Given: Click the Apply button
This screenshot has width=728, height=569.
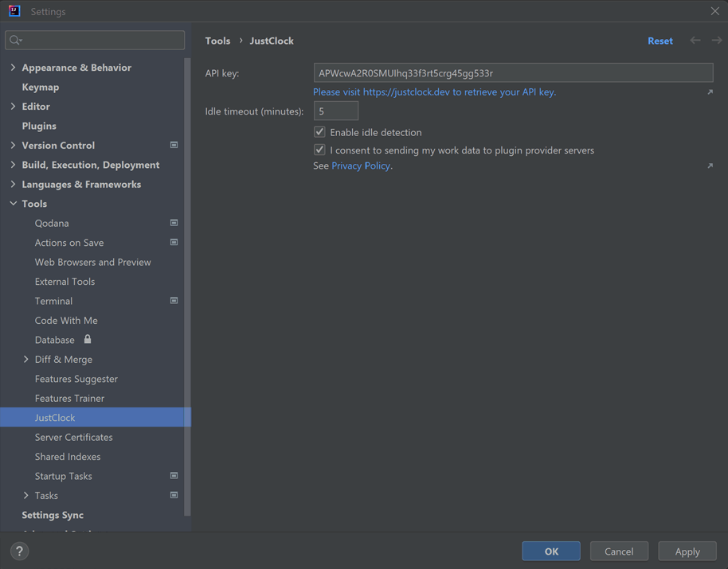Looking at the screenshot, I should click(687, 551).
